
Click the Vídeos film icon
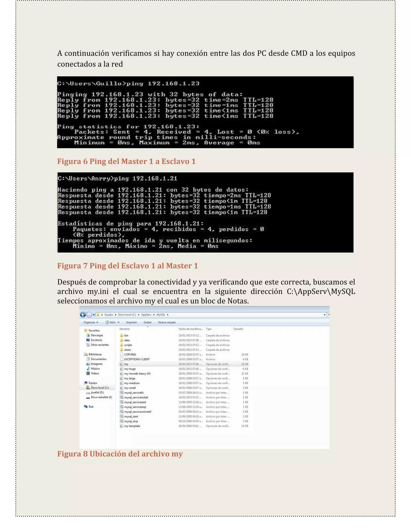[88, 373]
